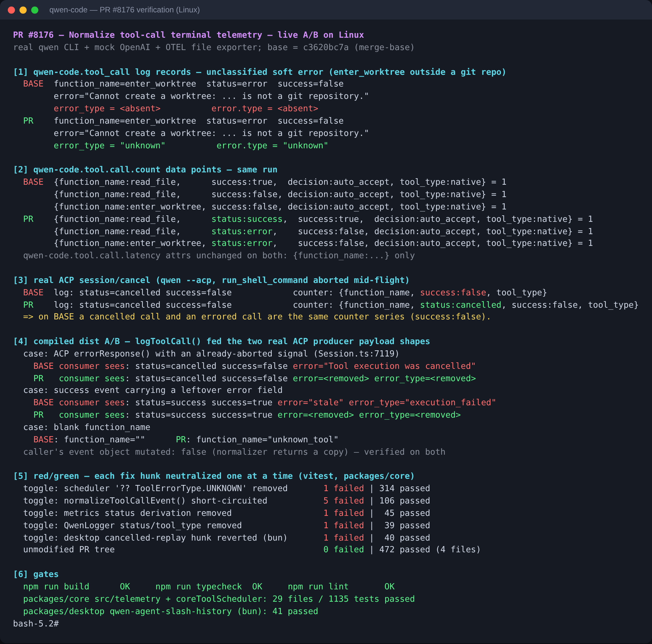This screenshot has width=652, height=644.
Task: Click the line "case: blank function_name"
Action: 86,427
